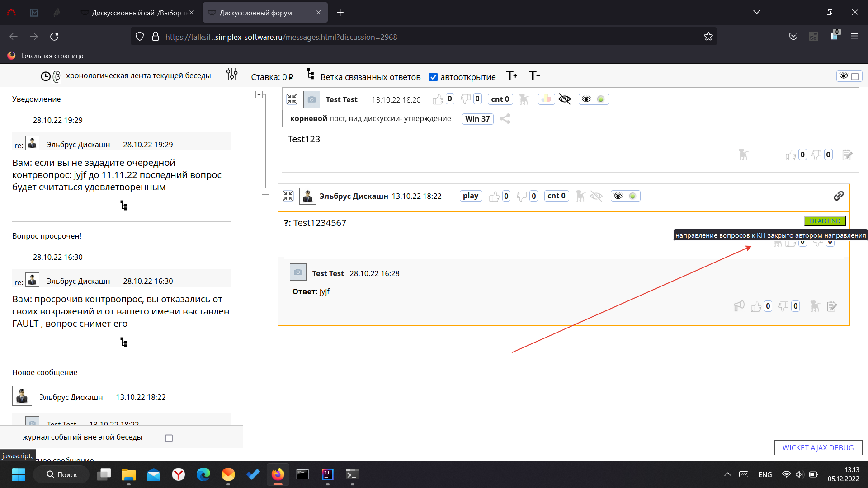The image size is (868, 488).
Task: Open branch icon under overdue question notification
Action: (123, 343)
